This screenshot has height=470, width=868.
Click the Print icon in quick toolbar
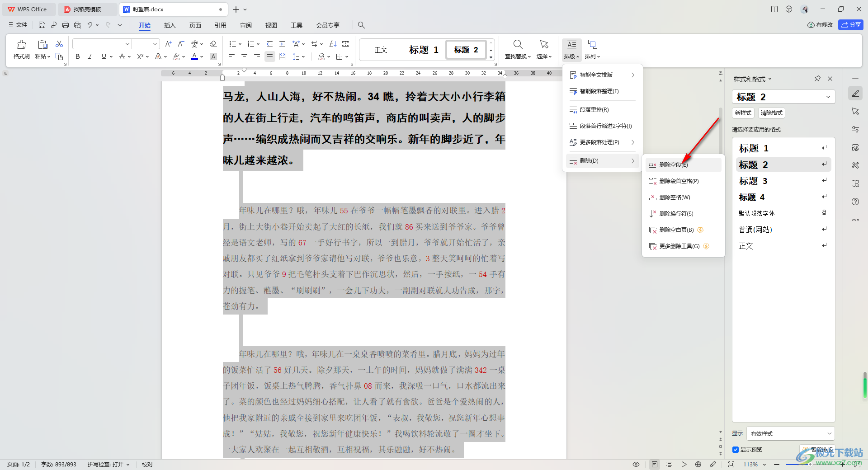[x=66, y=25]
